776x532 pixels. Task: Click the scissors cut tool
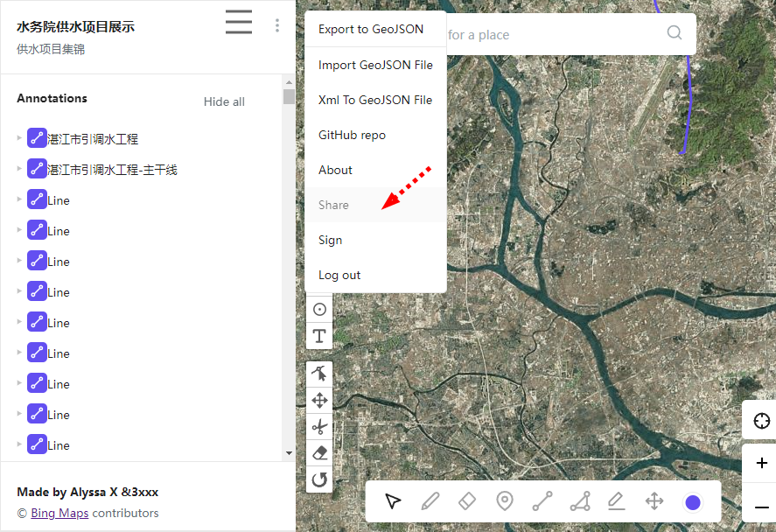coord(320,427)
